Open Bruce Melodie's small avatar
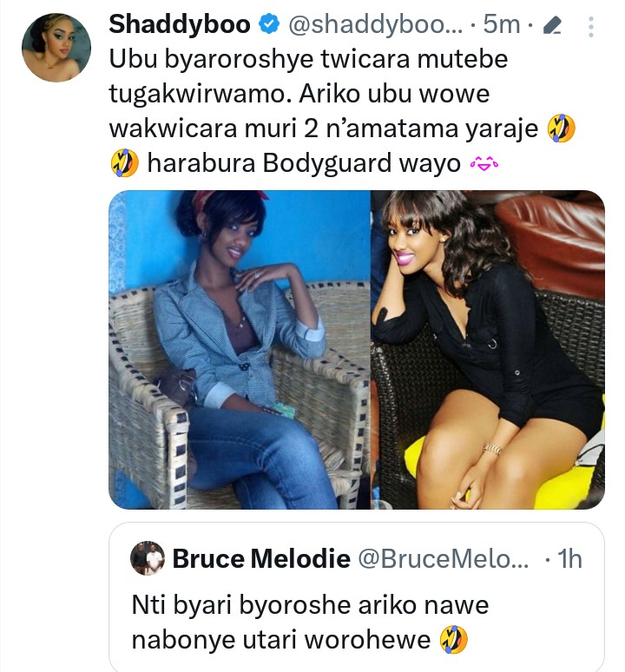 coord(148,558)
